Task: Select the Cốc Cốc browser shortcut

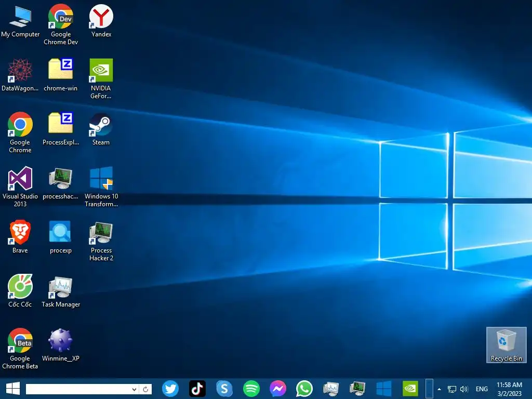Action: pos(20,291)
